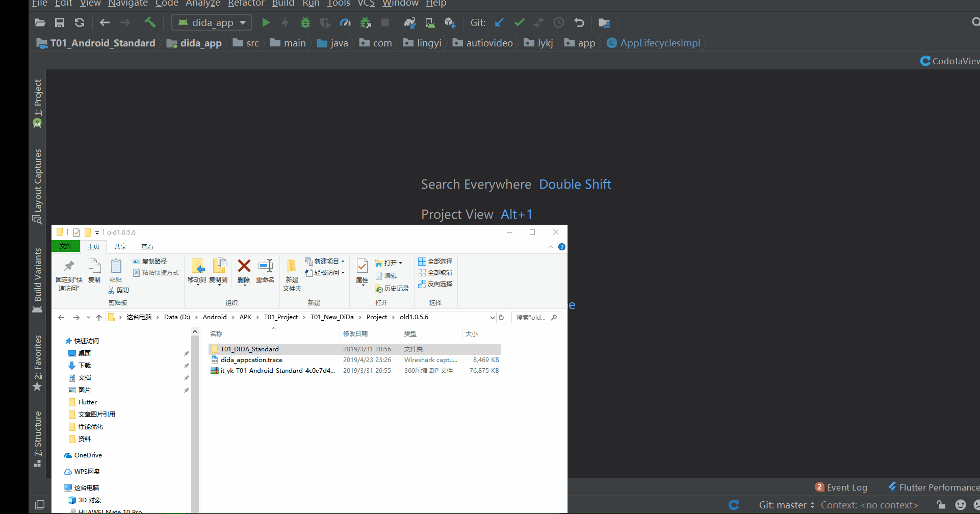Click 反向选择 invert selection
Screen dimensions: 980x514
click(435, 284)
